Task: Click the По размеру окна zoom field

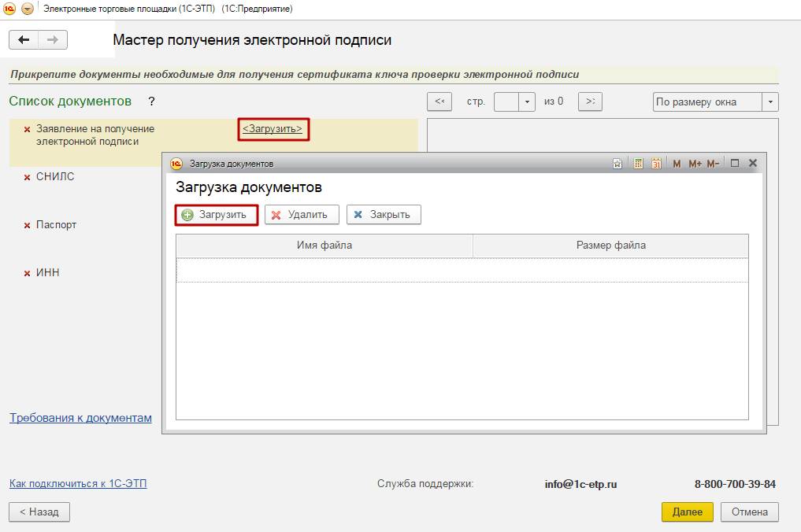Action: click(707, 102)
